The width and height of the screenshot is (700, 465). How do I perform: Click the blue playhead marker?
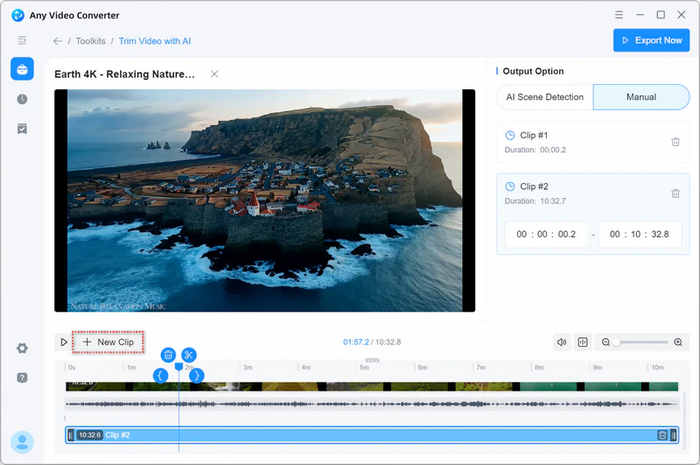(x=179, y=366)
